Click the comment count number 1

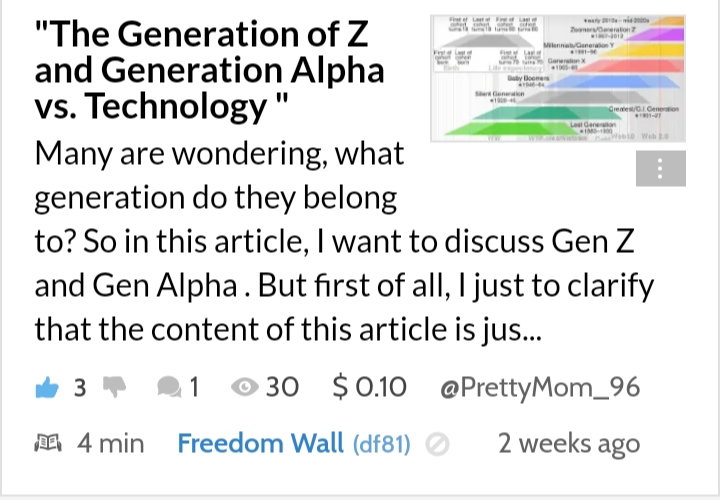coord(194,388)
